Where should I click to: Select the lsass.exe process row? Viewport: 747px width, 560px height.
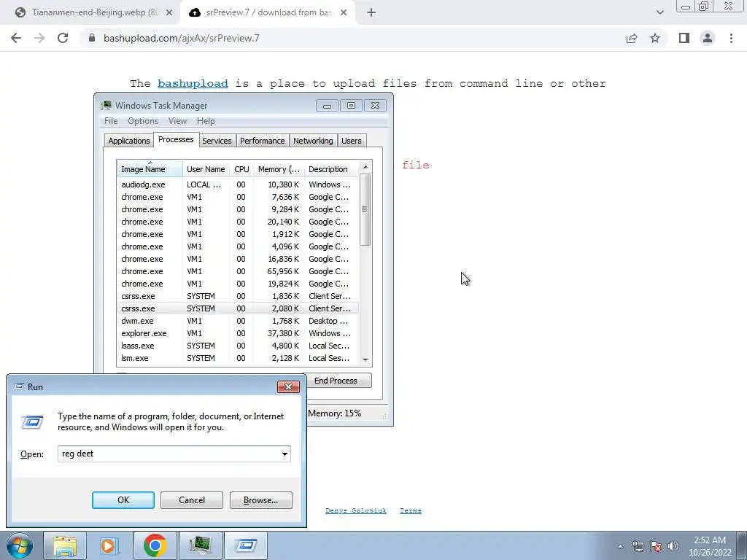pyautogui.click(x=238, y=346)
